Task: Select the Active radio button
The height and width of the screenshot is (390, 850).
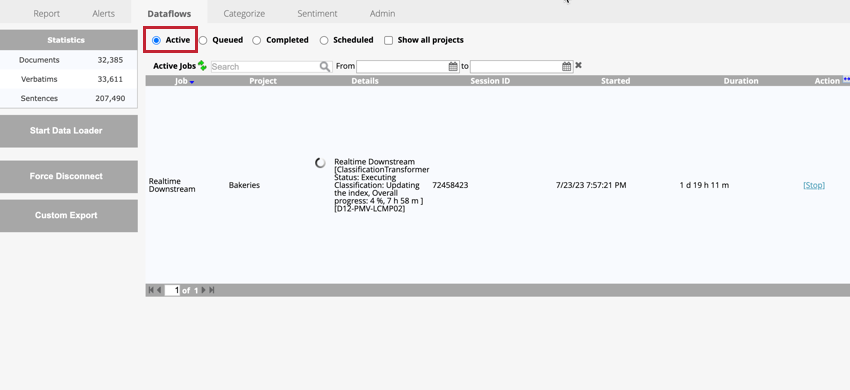Action: [x=156, y=40]
